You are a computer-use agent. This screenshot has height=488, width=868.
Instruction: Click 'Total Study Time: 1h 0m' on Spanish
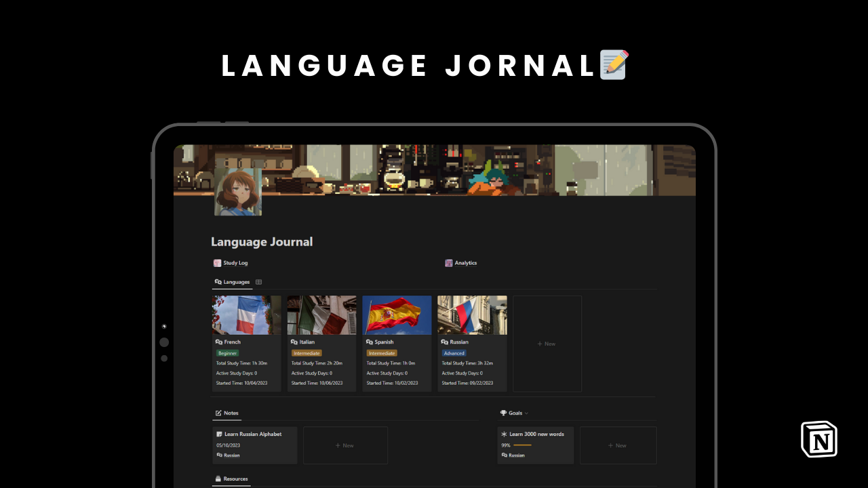391,363
